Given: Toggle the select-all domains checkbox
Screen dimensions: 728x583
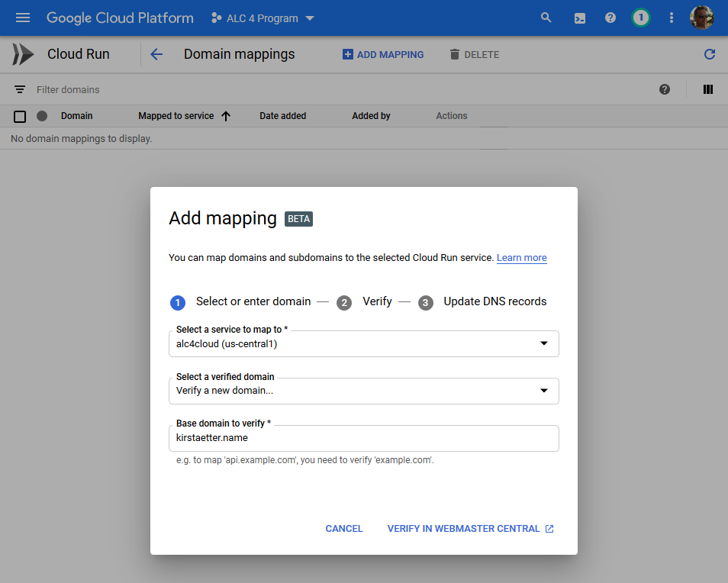Looking at the screenshot, I should [x=20, y=117].
